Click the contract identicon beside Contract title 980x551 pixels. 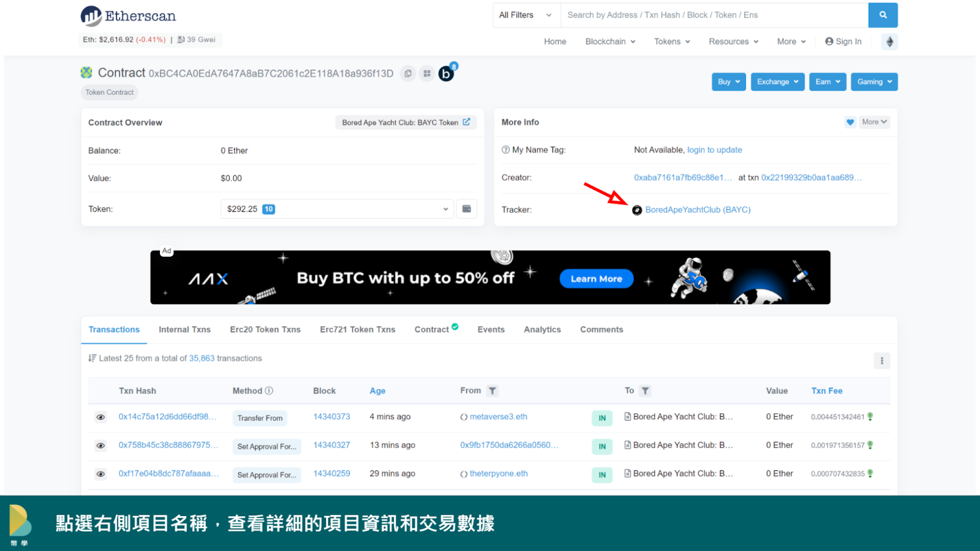click(x=86, y=73)
